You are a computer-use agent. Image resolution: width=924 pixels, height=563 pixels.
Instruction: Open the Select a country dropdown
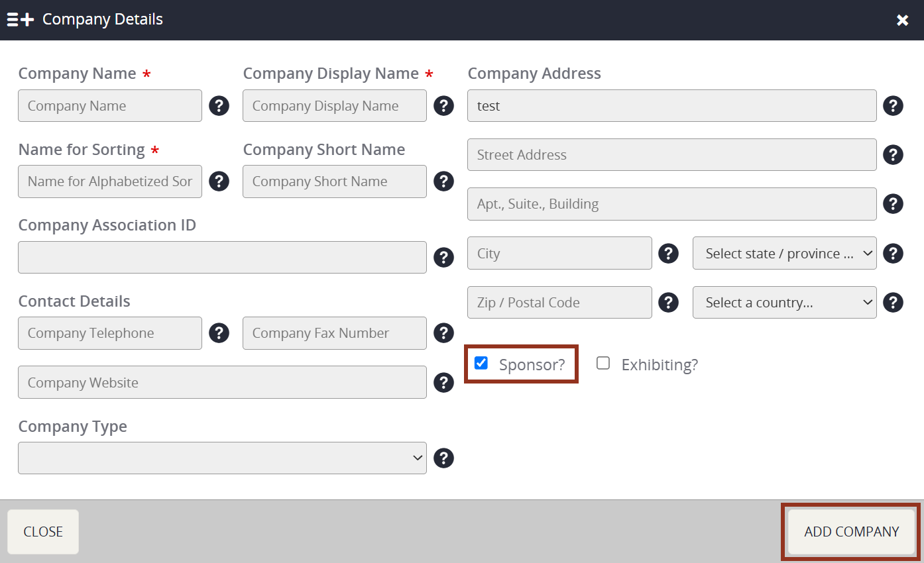coord(785,303)
